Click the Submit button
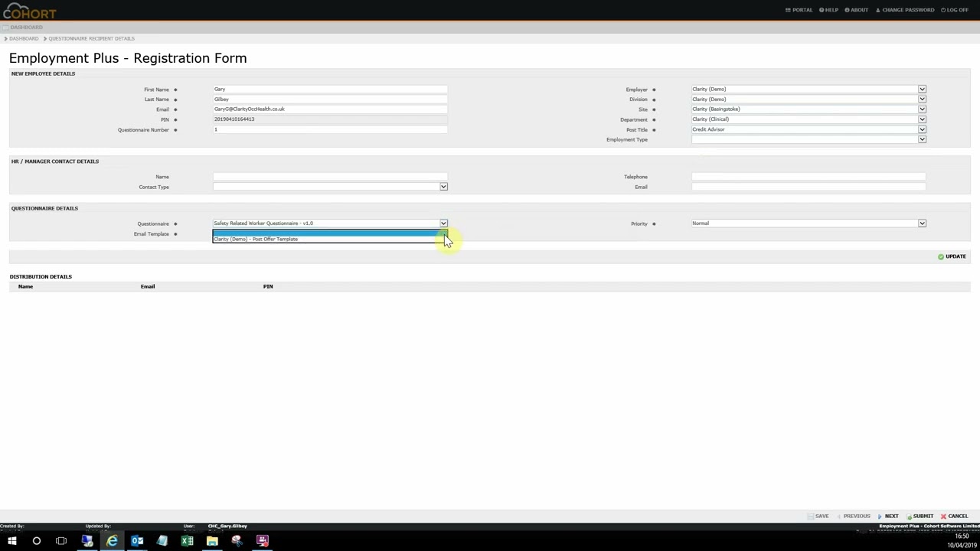980x551 pixels. click(x=920, y=517)
